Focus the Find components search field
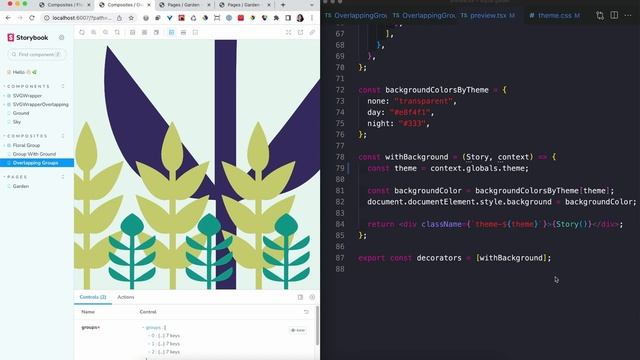Viewport: 640px width, 360px height. click(x=37, y=54)
